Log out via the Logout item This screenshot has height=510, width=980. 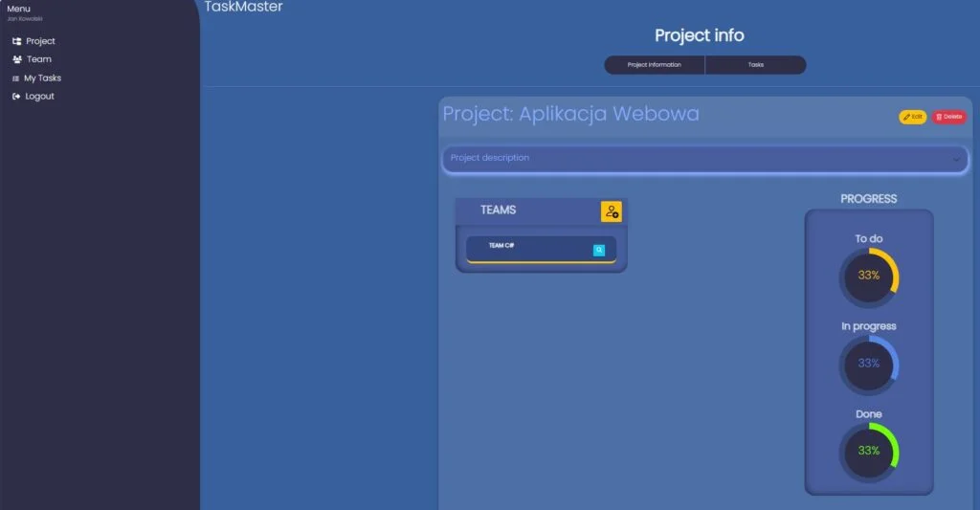coord(33,97)
